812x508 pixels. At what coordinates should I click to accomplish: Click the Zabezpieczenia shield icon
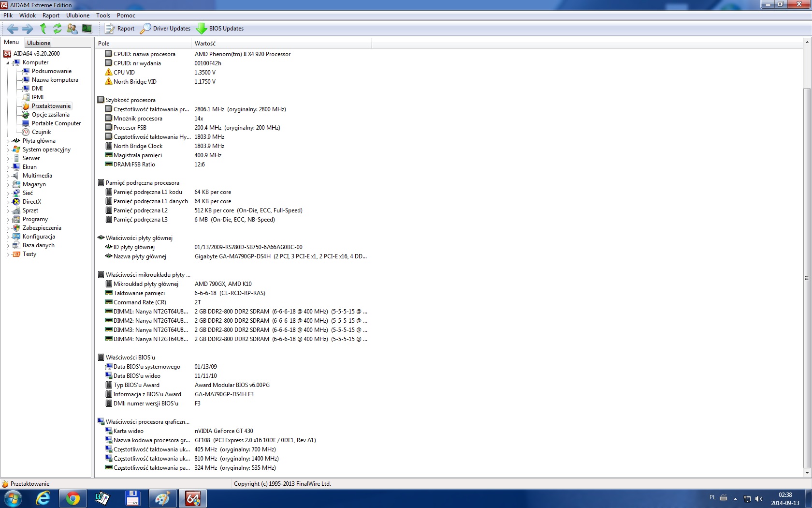pyautogui.click(x=16, y=228)
